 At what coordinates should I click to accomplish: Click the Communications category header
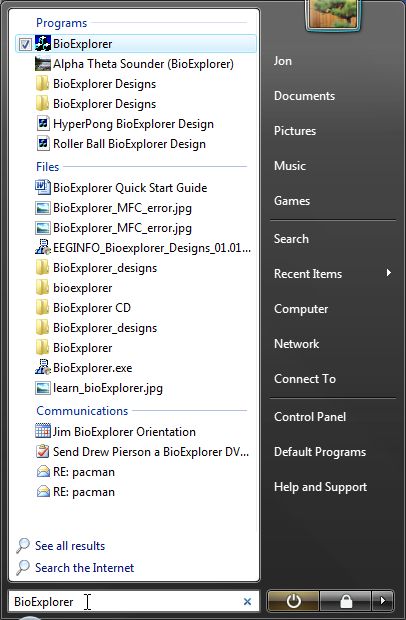[82, 411]
